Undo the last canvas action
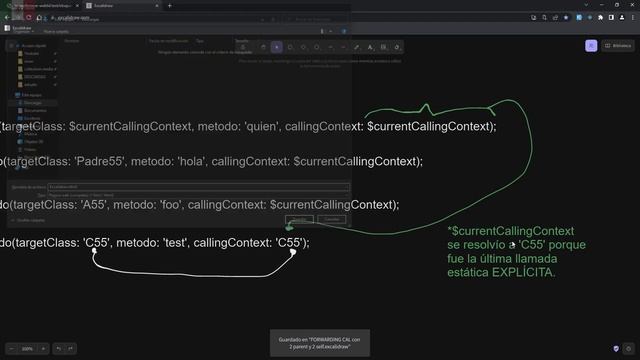Viewport: 640px width, 360px height. 59,349
